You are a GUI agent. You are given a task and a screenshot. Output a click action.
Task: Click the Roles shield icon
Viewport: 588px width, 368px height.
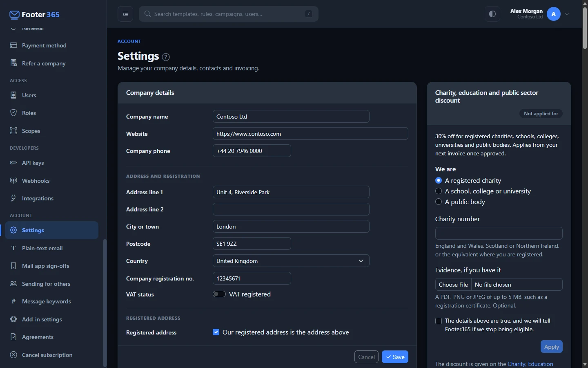click(13, 113)
